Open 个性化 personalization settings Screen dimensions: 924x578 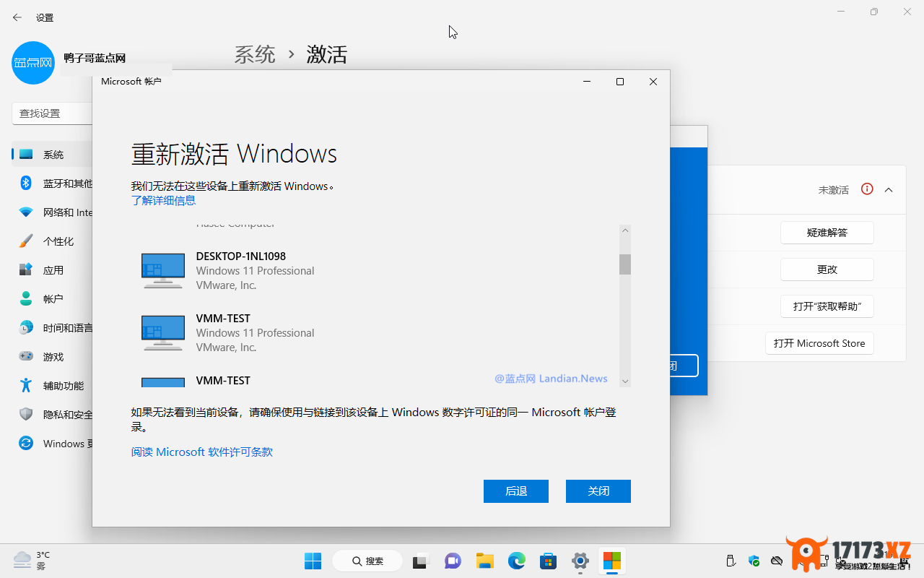[58, 241]
